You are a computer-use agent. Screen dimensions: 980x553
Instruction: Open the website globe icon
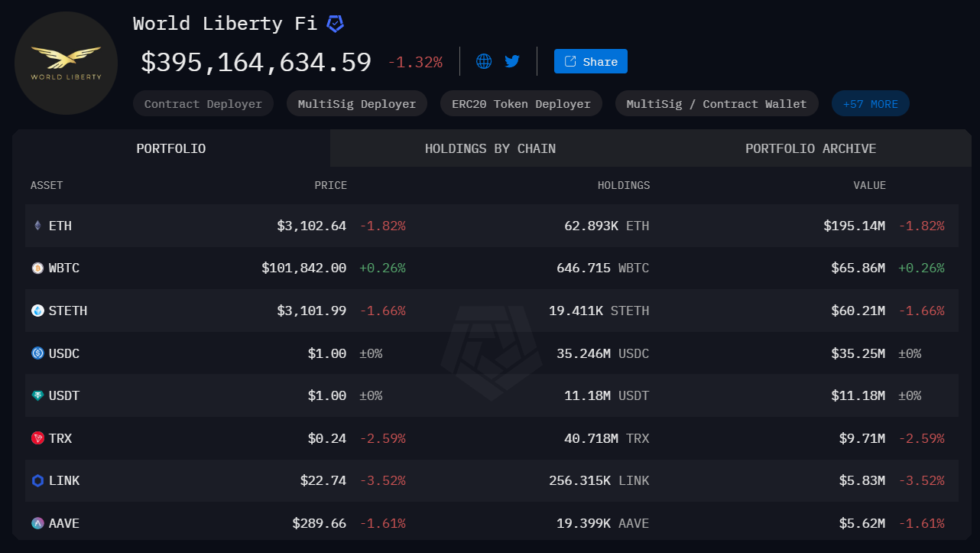[x=484, y=61]
